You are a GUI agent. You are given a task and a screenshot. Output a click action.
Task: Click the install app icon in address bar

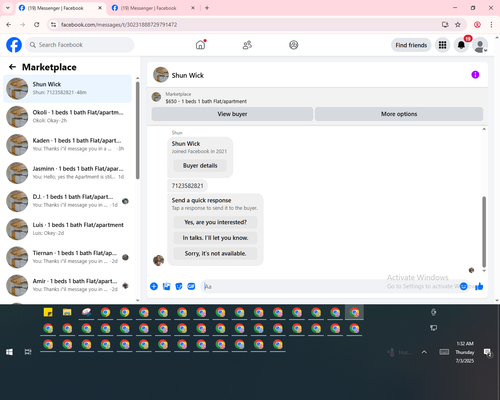(x=445, y=25)
